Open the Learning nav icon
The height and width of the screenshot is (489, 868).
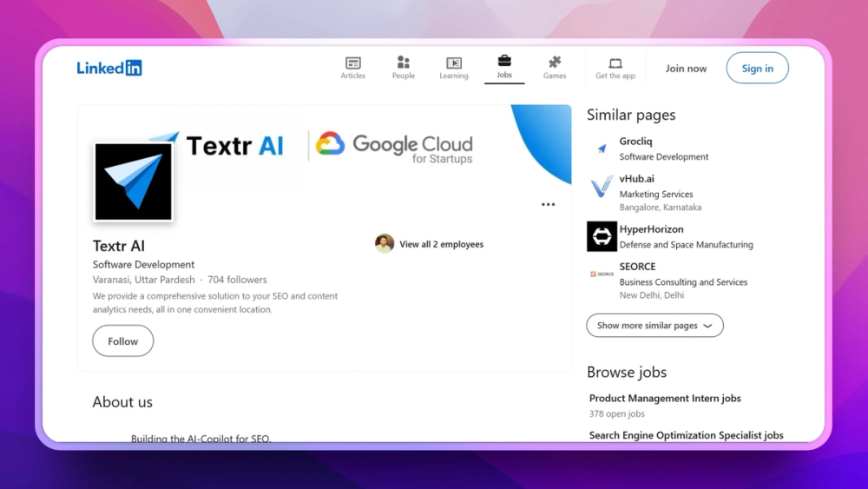(453, 68)
